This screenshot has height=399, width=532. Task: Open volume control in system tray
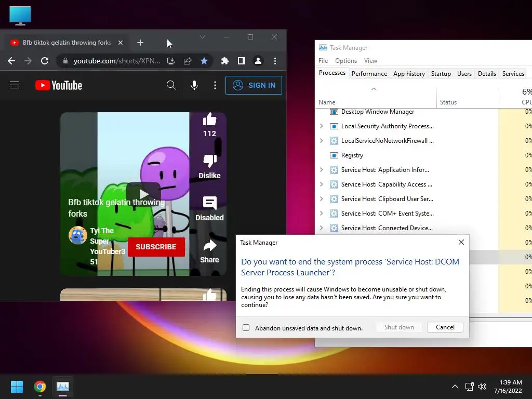click(482, 387)
